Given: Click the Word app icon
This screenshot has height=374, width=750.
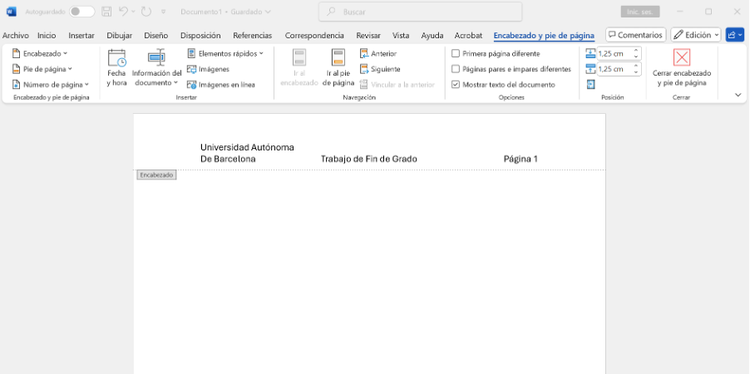Looking at the screenshot, I should tap(11, 11).
